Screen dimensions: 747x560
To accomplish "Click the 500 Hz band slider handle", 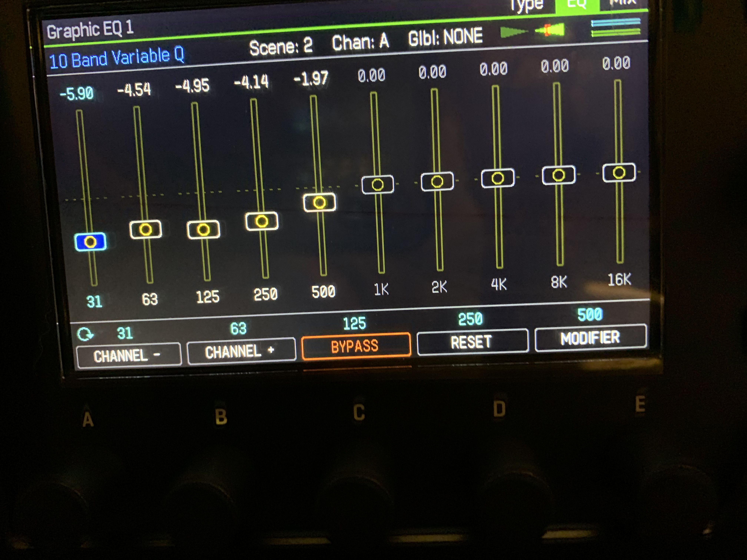I will (x=319, y=203).
